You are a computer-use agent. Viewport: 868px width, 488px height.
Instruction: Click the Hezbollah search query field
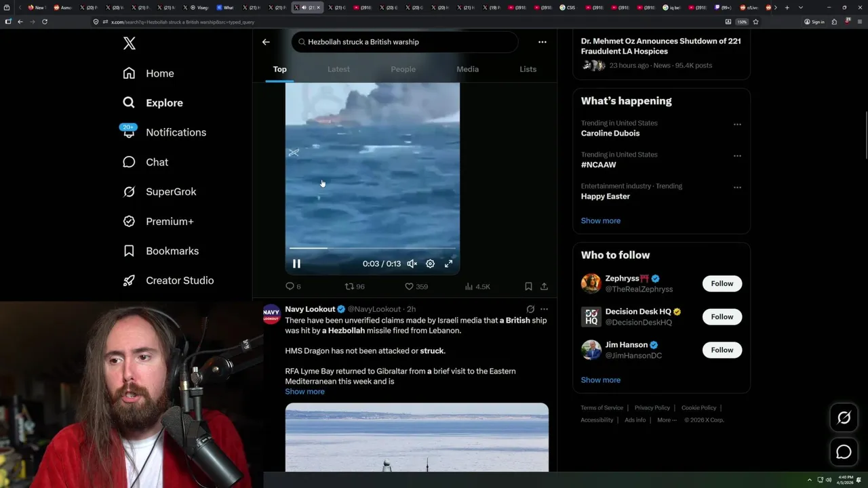tap(405, 42)
